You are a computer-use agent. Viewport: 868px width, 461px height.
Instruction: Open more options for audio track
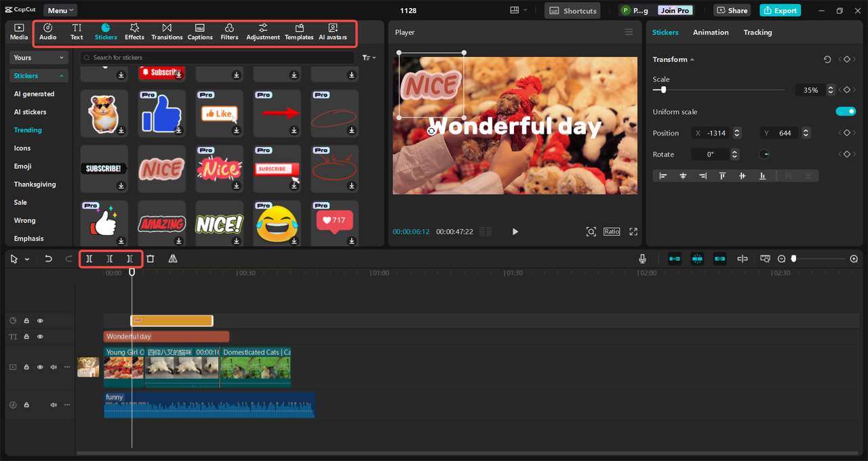pos(67,405)
